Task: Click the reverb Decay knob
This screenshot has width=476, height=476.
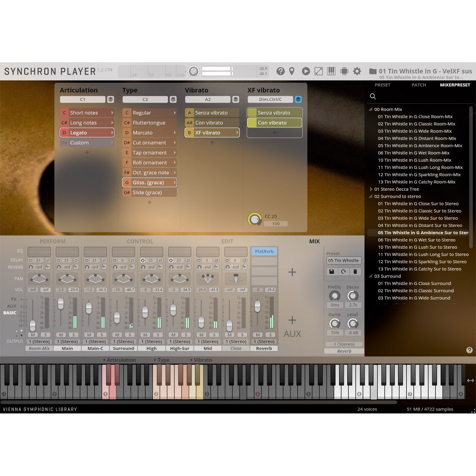Action: [353, 296]
